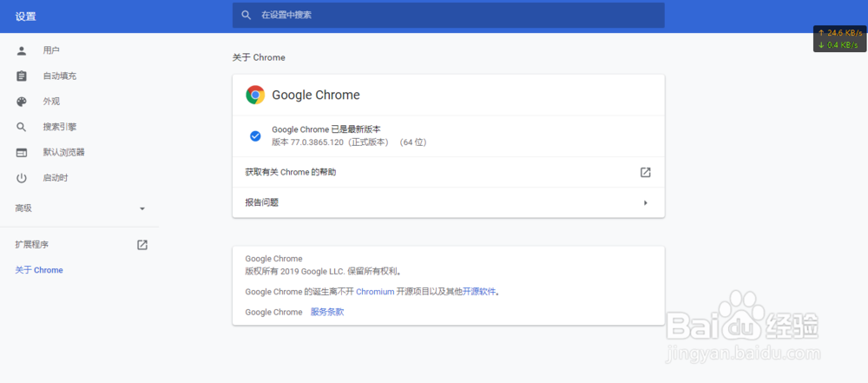Open the 开源软件 link
868x383 pixels.
coord(479,292)
